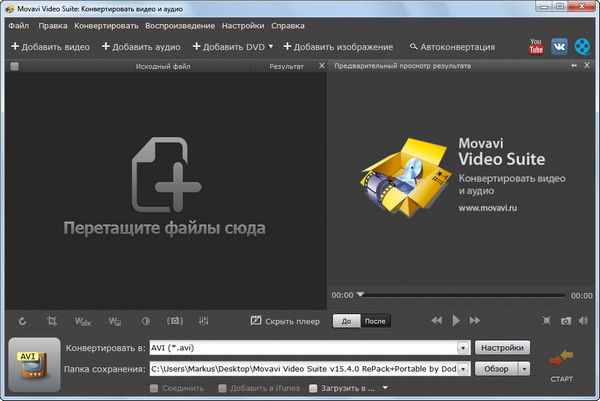Open the VK social network icon
The width and height of the screenshot is (600, 401).
pos(559,47)
